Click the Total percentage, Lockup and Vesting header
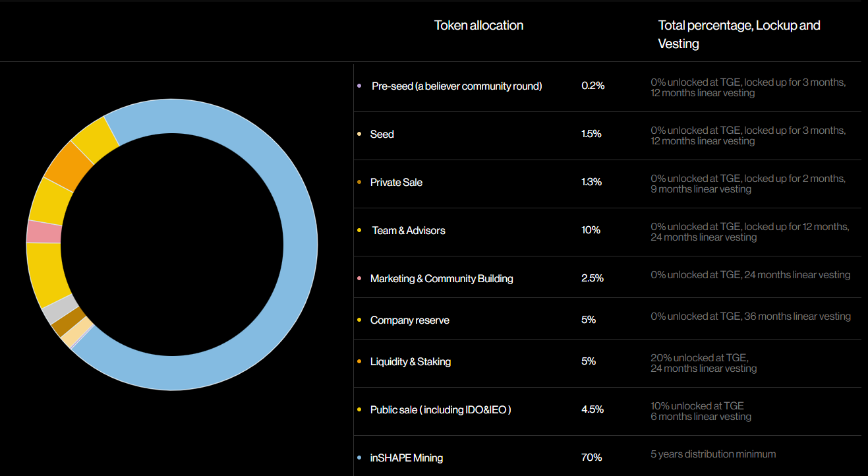 (739, 34)
